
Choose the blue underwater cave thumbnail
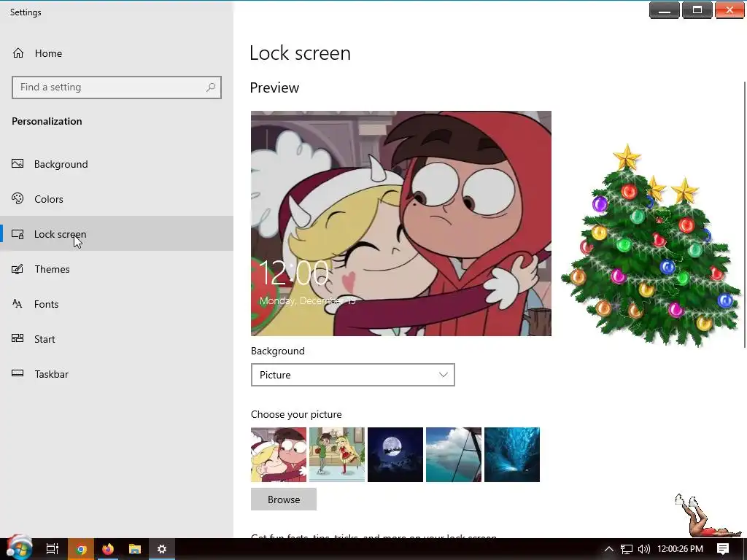pos(511,454)
